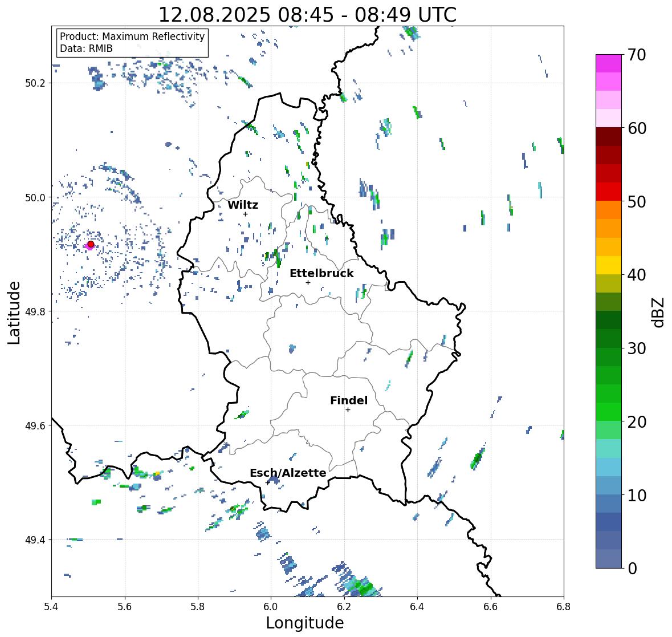Click the 5.8 longitude tick label
672x637 pixels.
coord(198,606)
